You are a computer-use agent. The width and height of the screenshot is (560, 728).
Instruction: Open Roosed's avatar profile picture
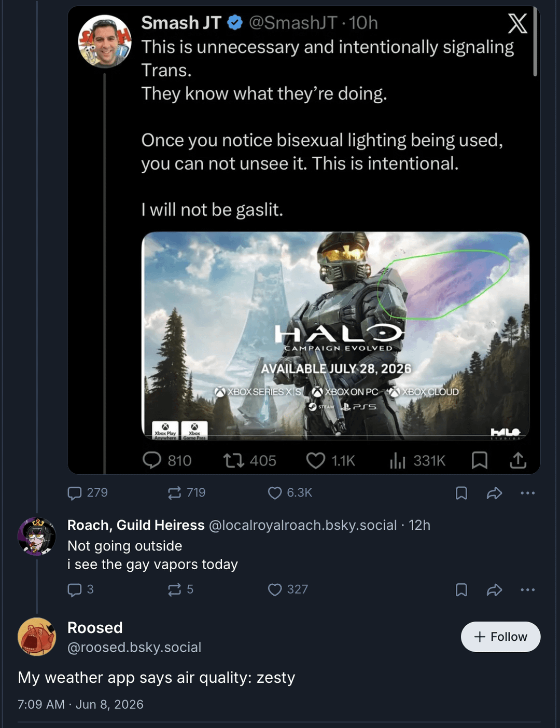(37, 637)
